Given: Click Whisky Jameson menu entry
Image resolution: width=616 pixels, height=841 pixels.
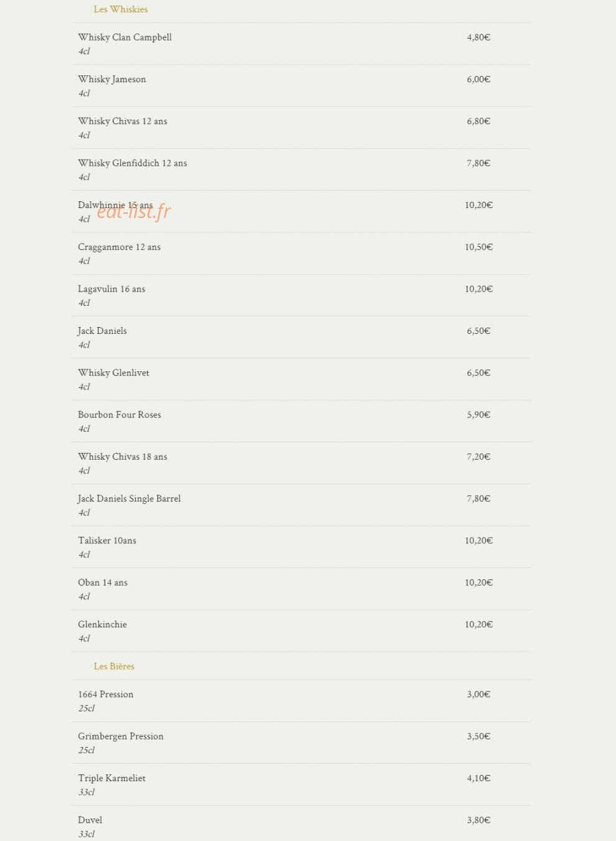Looking at the screenshot, I should (x=301, y=86).
